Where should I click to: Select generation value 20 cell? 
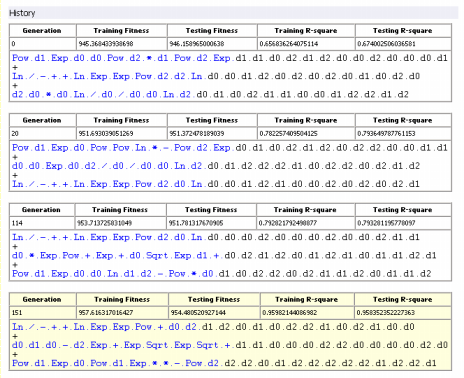coord(43,133)
